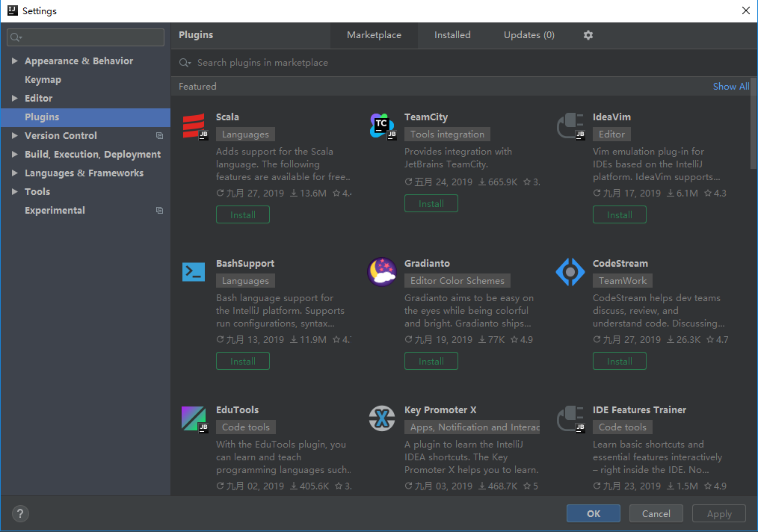Image resolution: width=758 pixels, height=532 pixels.
Task: Click the Tools integration tag
Action: (447, 134)
